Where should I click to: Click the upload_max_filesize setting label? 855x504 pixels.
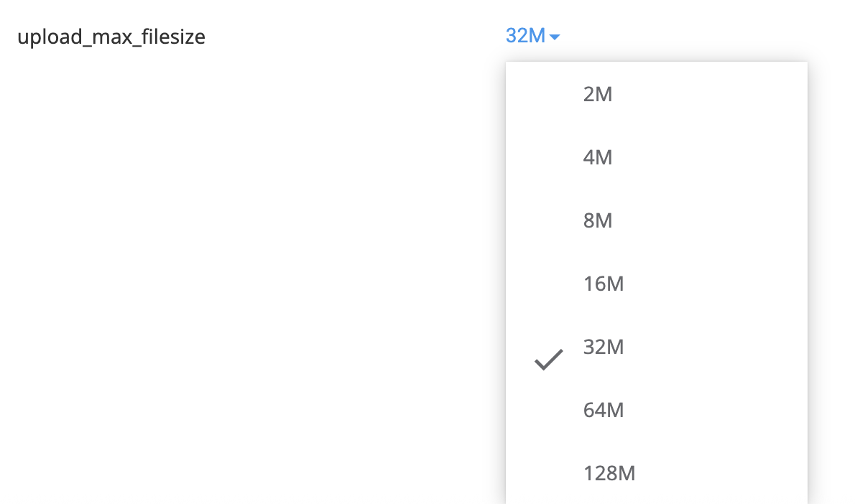coord(111,37)
